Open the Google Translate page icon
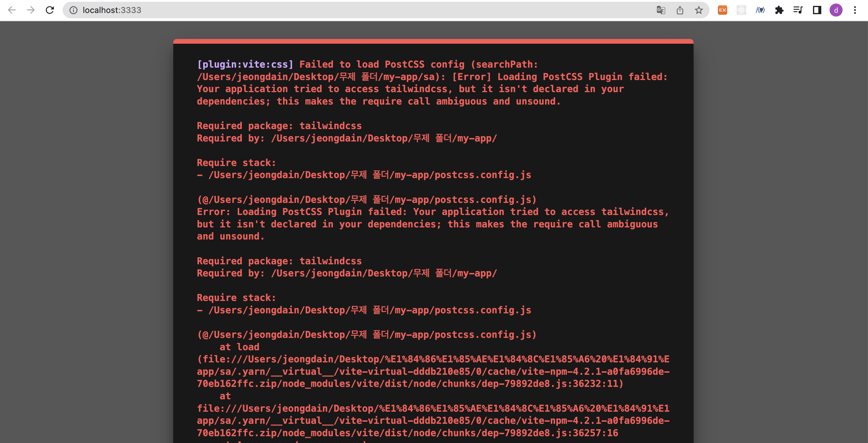868x443 pixels. [661, 10]
